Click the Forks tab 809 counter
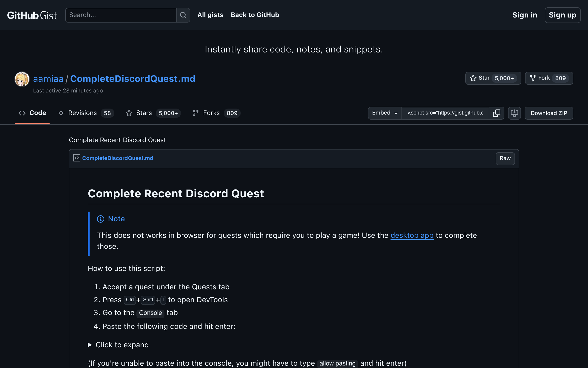 coord(232,113)
